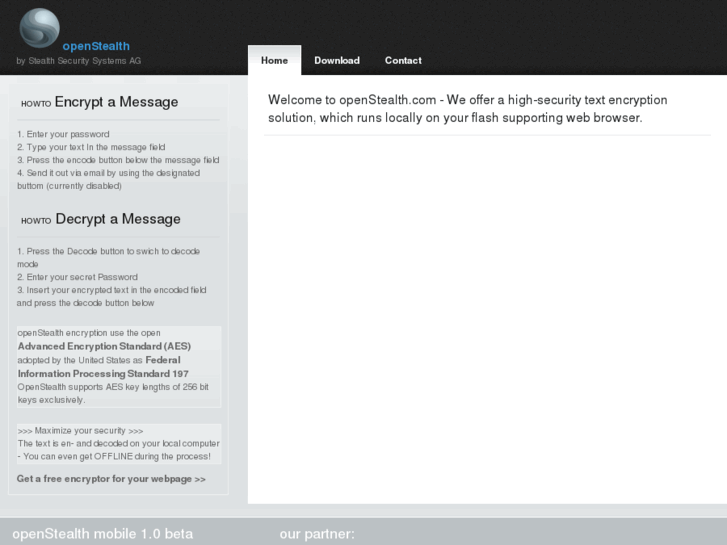Click 'Advanced Encryption Standard (AES)' bold text
The width and height of the screenshot is (727, 545).
[x=104, y=346]
